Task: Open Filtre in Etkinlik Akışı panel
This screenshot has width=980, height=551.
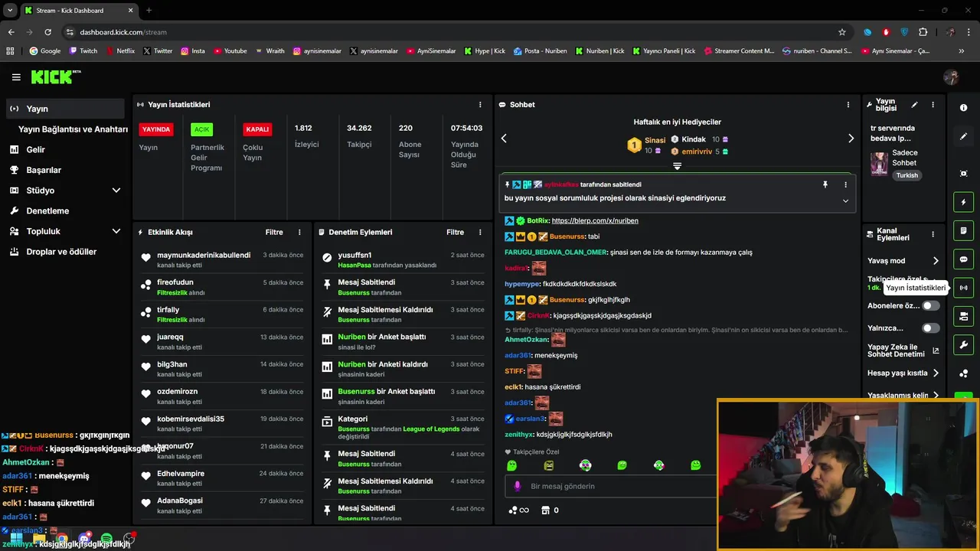Action: click(x=274, y=232)
